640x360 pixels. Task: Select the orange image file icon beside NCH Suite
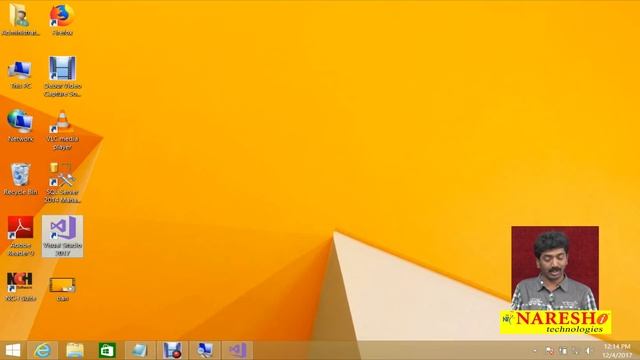click(62, 289)
